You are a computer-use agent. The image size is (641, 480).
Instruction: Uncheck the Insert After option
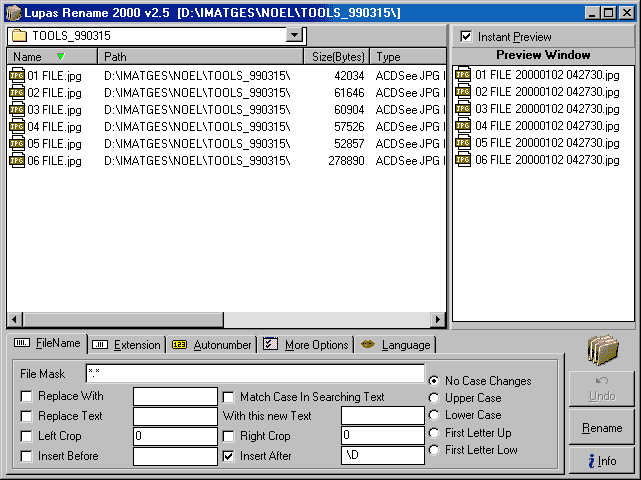[x=229, y=456]
